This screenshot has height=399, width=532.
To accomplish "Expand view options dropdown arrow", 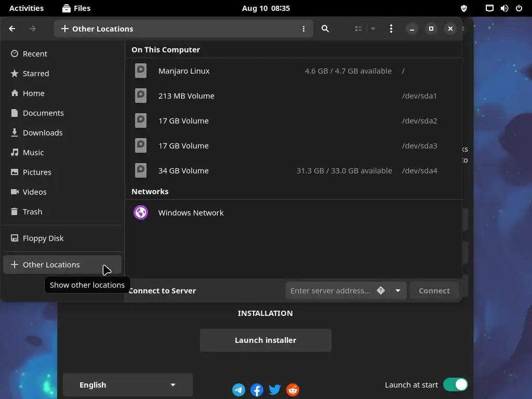I will [373, 29].
